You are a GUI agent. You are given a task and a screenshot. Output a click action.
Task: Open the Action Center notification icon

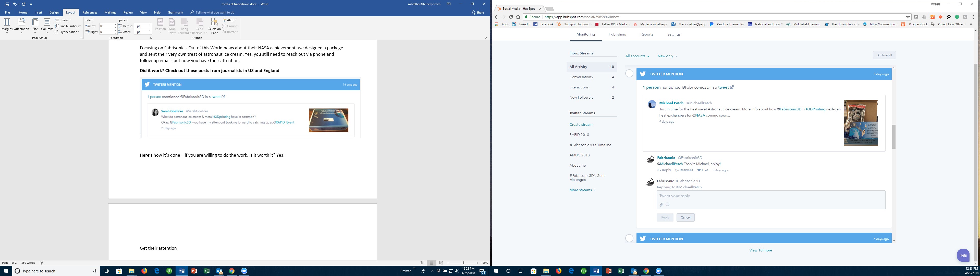482,271
